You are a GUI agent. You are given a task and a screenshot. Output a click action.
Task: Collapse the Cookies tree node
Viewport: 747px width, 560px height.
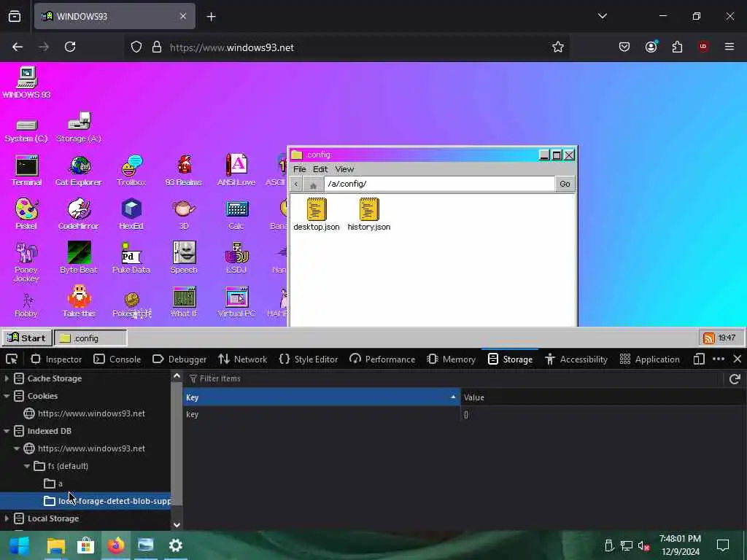7,396
